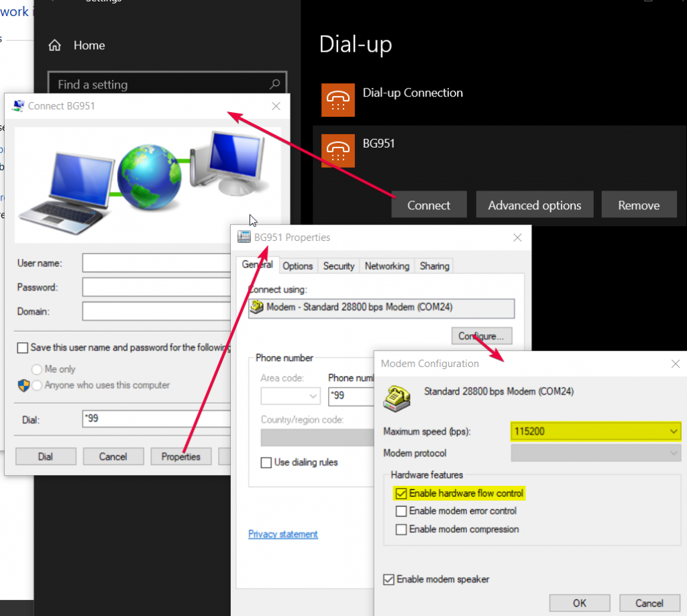Open the Privacy statement link

pos(283,534)
